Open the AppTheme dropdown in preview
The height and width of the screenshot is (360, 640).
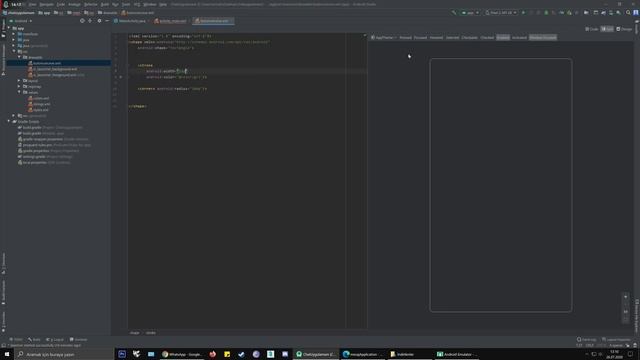[384, 38]
